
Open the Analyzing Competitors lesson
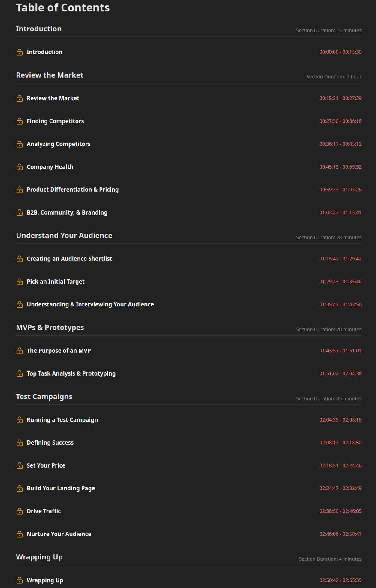click(x=59, y=144)
